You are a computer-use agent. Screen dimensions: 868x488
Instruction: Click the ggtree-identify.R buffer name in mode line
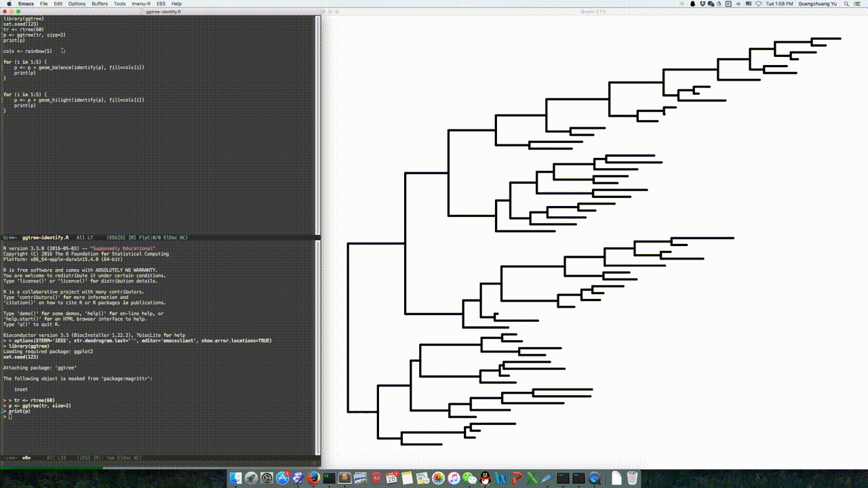(45, 238)
